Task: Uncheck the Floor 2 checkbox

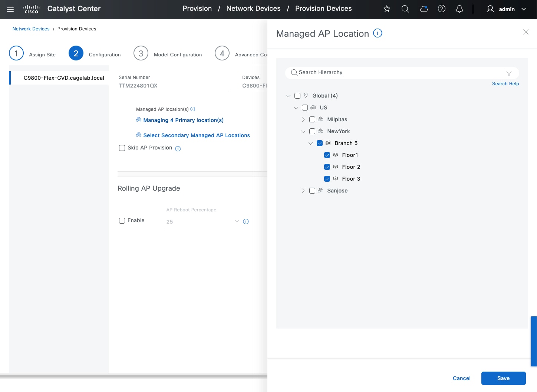Action: (x=327, y=167)
